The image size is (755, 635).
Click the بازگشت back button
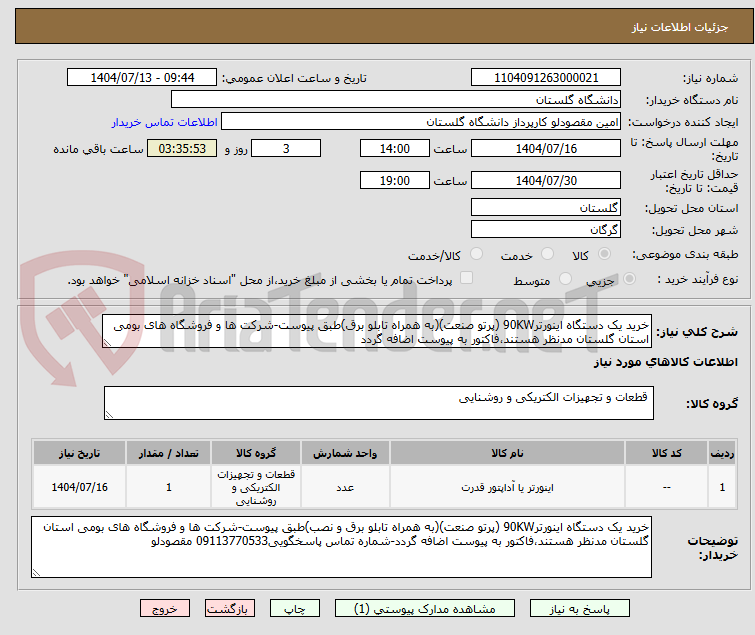point(230,609)
